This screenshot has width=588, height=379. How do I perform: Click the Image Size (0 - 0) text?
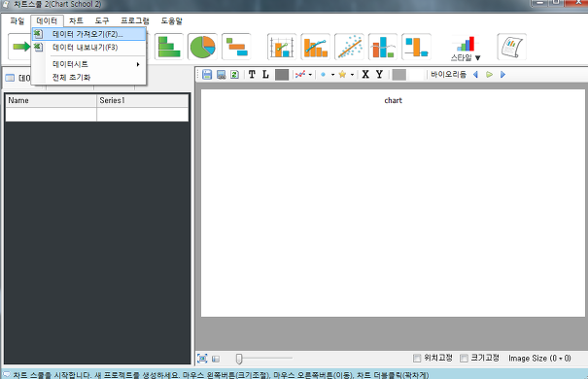pyautogui.click(x=539, y=359)
